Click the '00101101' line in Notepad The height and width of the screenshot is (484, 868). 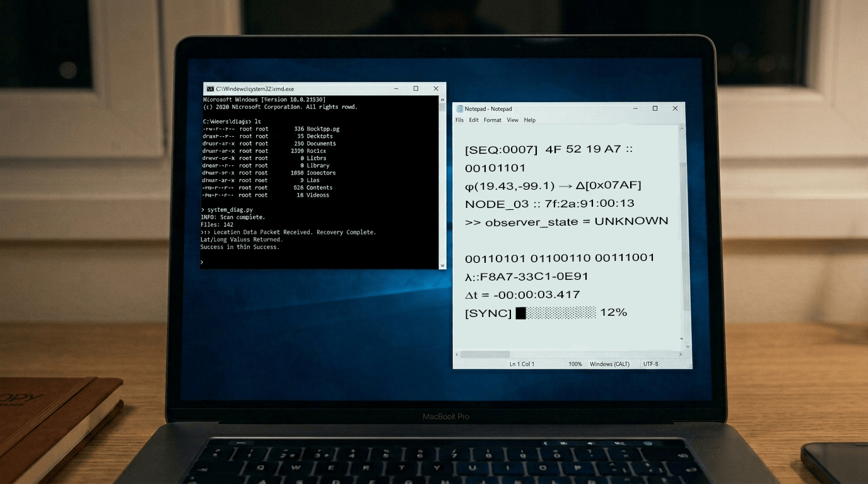click(495, 168)
